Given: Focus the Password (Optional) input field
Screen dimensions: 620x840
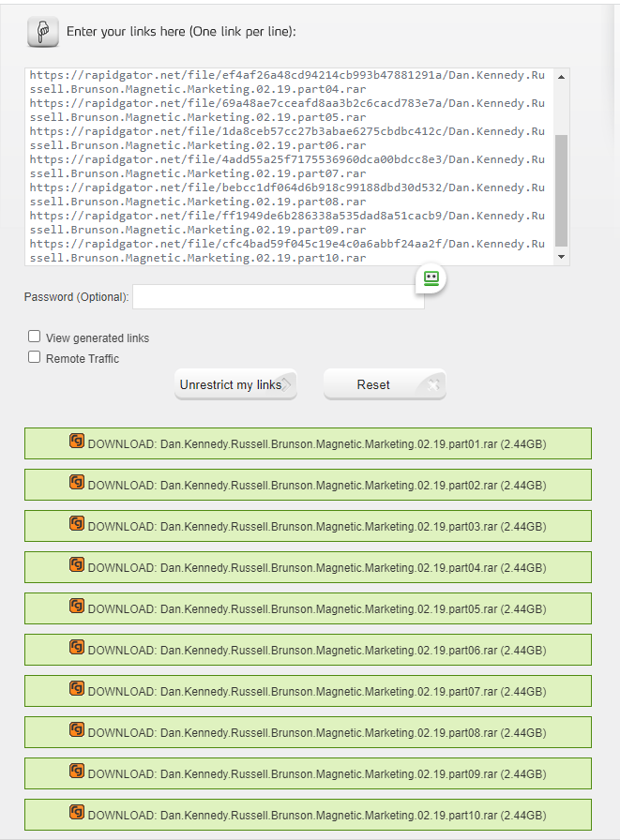Looking at the screenshot, I should 279,297.
